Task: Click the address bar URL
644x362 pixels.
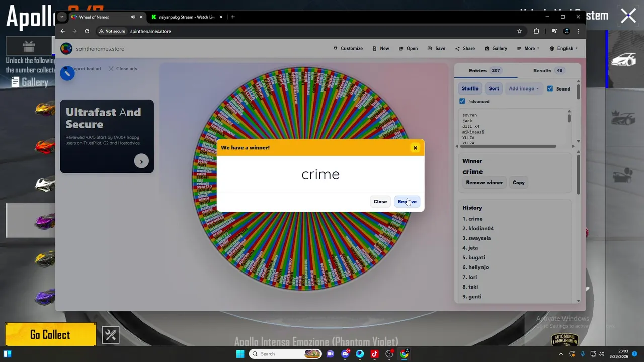Action: (150, 31)
